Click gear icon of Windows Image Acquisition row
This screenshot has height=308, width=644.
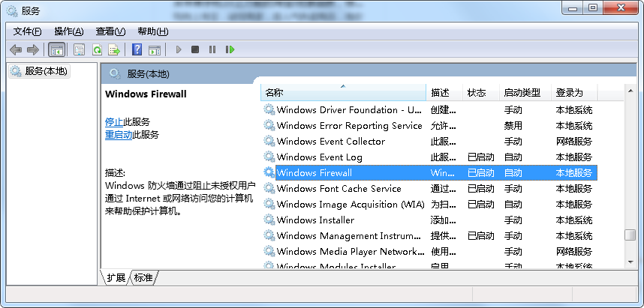(x=269, y=205)
